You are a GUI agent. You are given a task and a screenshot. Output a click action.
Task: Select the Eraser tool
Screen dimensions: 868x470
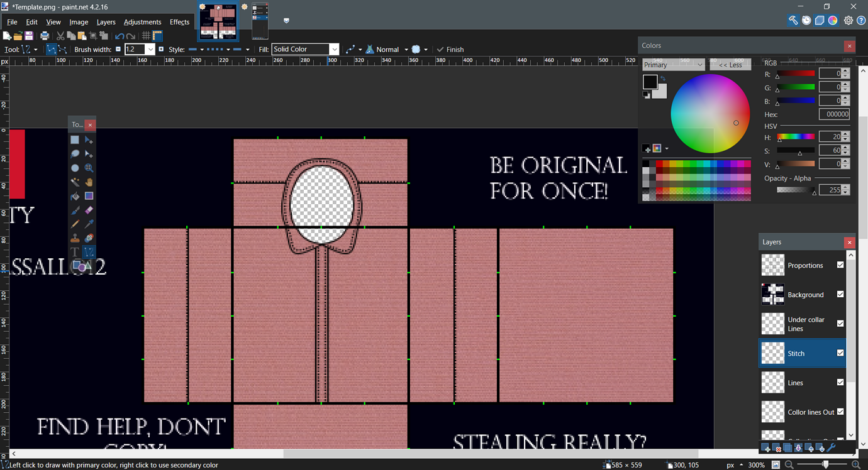click(89, 210)
